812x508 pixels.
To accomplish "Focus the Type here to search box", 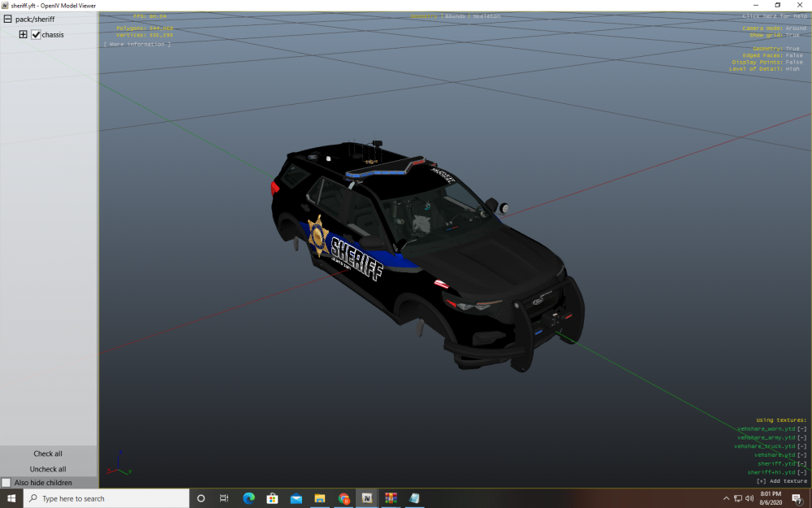I will [106, 499].
